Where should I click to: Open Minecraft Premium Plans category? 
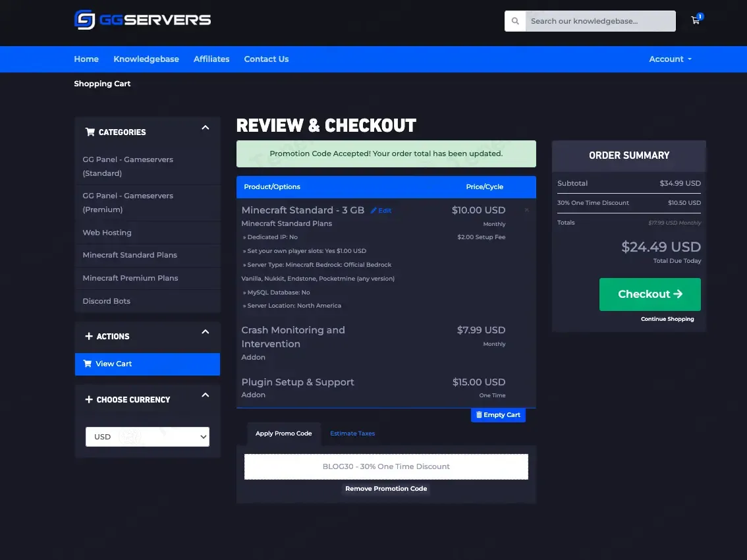(x=148, y=278)
